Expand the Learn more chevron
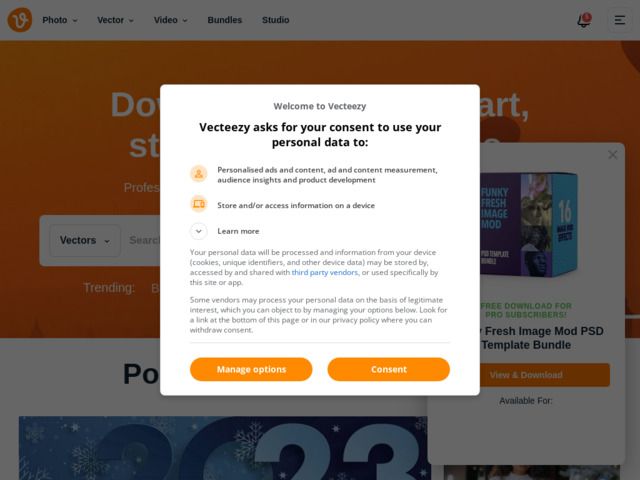 (x=199, y=231)
